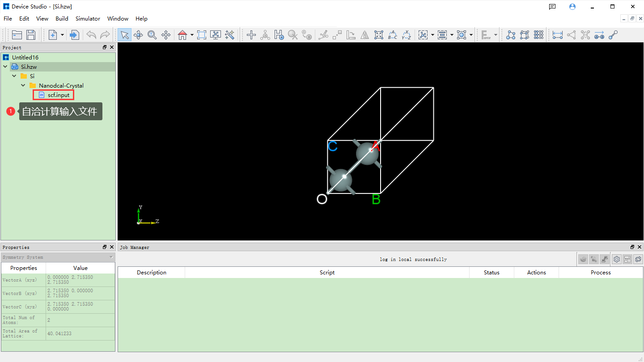The image size is (644, 362).
Task: Open scf.input file in project tree
Action: 58,95
